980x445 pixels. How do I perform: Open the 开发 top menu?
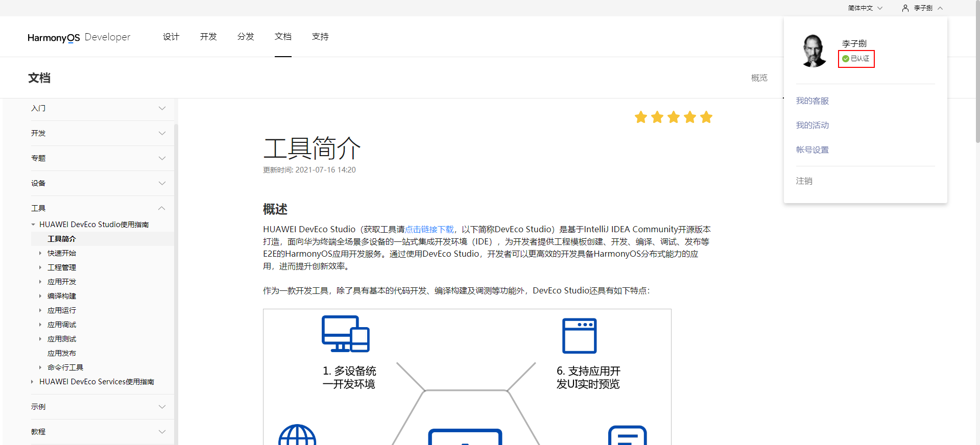pos(208,37)
